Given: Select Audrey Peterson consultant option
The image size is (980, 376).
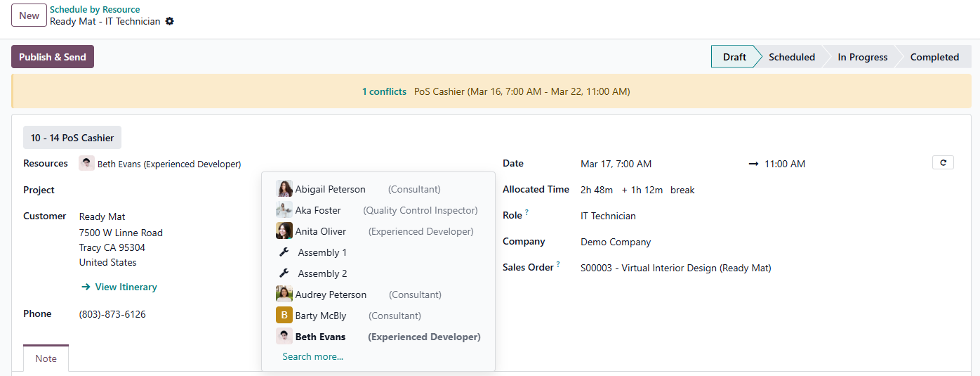Looking at the screenshot, I should pos(330,294).
